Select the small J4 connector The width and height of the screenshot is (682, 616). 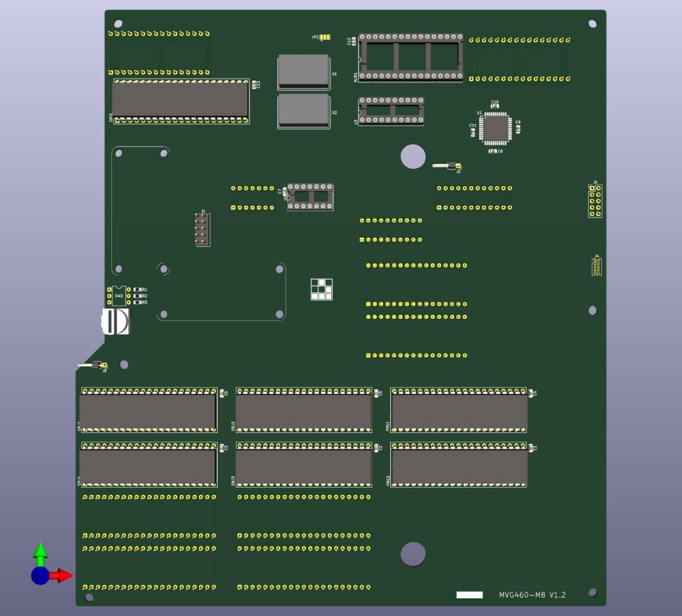point(596,267)
